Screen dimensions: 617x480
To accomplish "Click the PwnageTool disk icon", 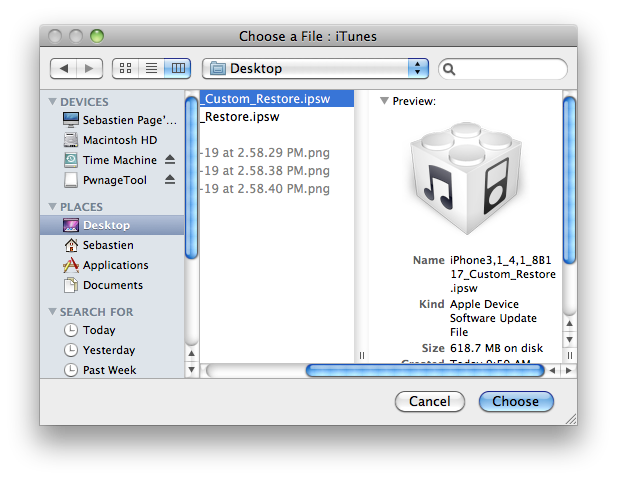I will (x=71, y=180).
